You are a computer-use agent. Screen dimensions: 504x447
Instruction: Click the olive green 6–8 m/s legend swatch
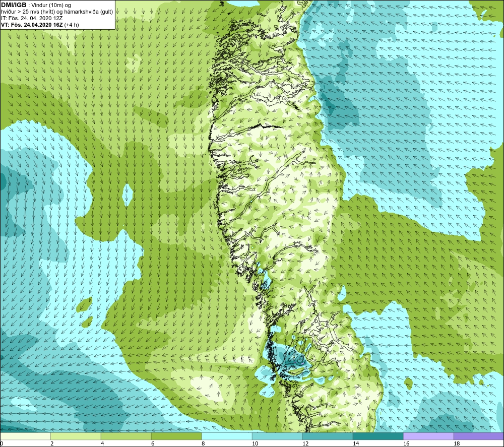click(x=176, y=436)
